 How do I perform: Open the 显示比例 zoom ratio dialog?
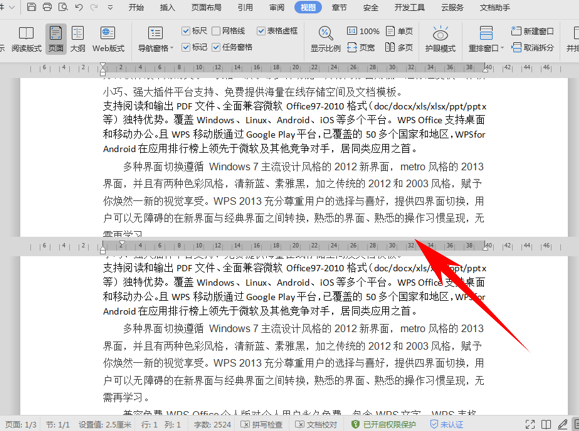click(x=325, y=39)
